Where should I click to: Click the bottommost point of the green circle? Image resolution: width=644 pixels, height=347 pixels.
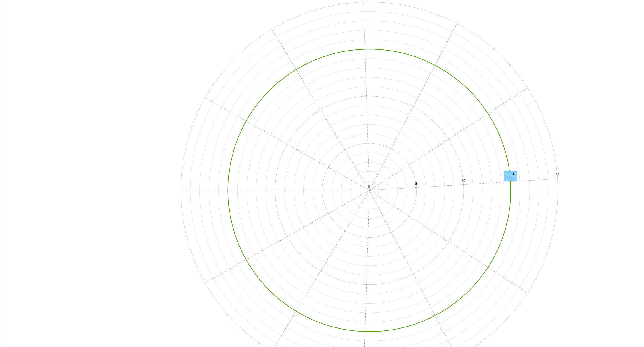pos(369,332)
